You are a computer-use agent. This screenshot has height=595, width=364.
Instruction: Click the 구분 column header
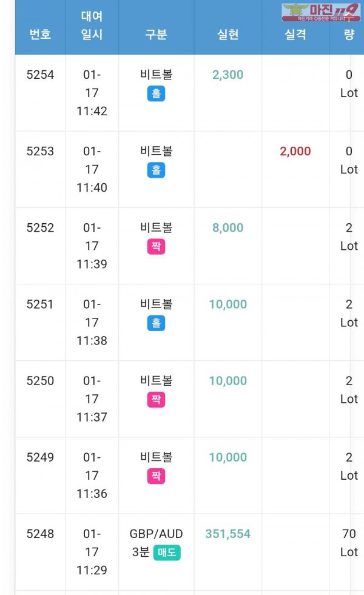click(156, 34)
